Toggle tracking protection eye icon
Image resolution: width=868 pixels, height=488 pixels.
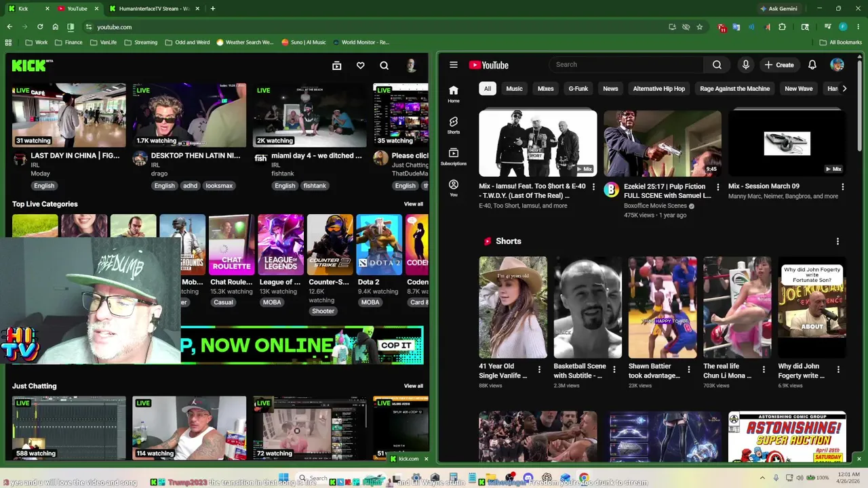686,27
